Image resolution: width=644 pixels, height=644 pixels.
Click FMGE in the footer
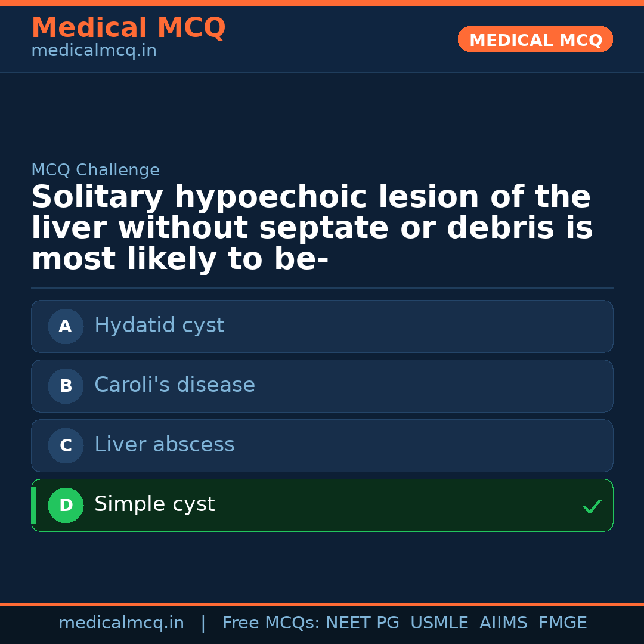[562, 623]
